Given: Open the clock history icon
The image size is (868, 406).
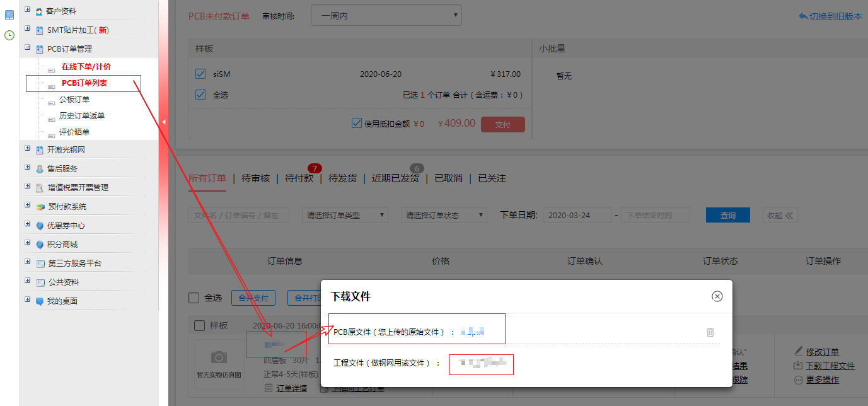Looking at the screenshot, I should coord(9,35).
